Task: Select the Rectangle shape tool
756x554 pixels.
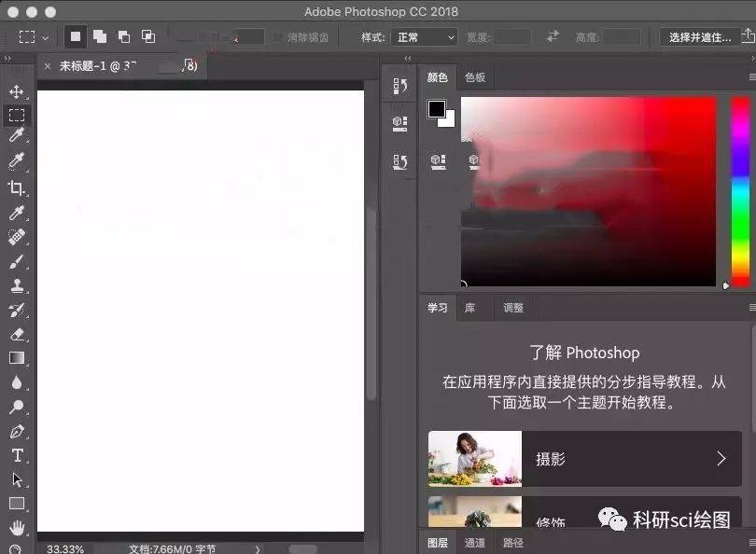Action: click(x=17, y=504)
